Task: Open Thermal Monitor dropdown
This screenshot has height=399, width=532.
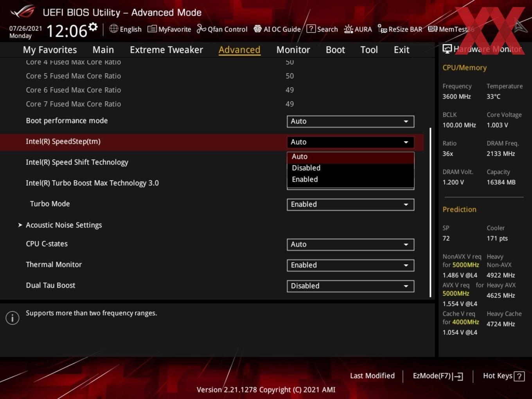Action: click(350, 265)
